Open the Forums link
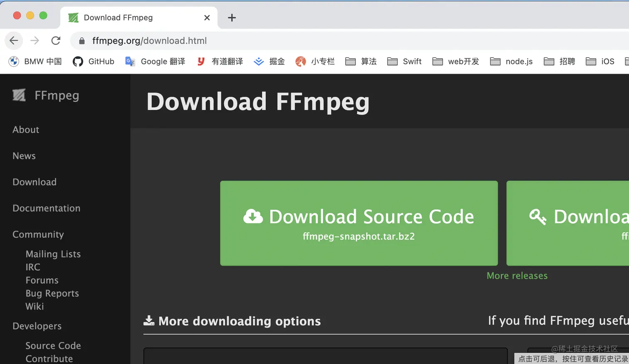The image size is (629, 364). (x=42, y=280)
